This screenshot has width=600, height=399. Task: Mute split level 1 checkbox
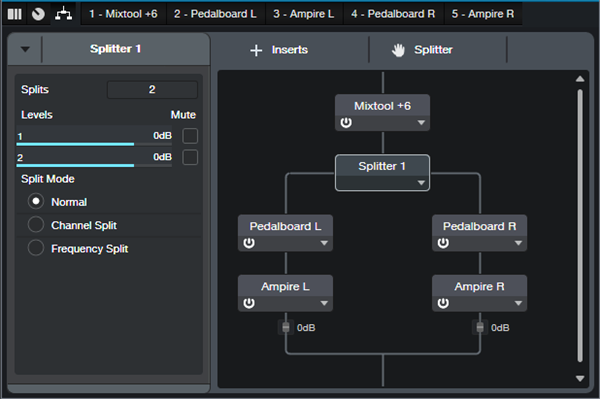click(x=190, y=136)
